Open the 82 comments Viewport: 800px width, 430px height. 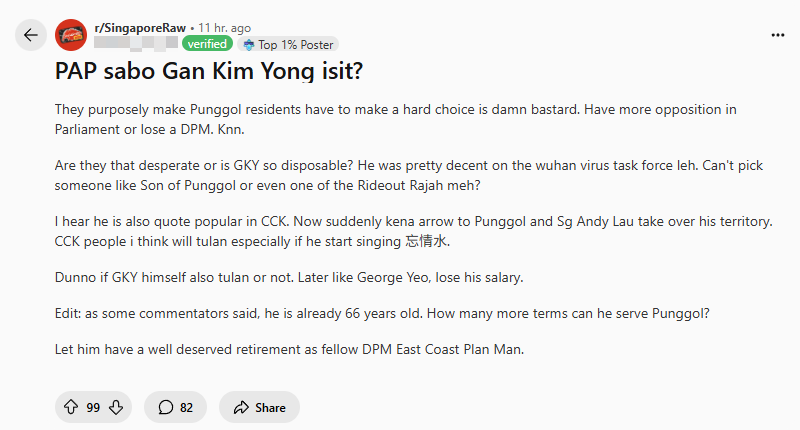tap(175, 407)
